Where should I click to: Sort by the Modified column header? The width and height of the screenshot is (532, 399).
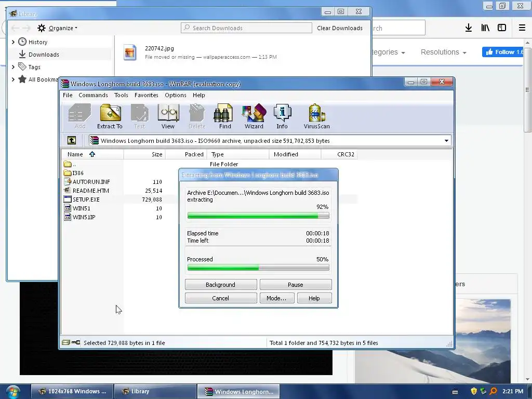295,154
